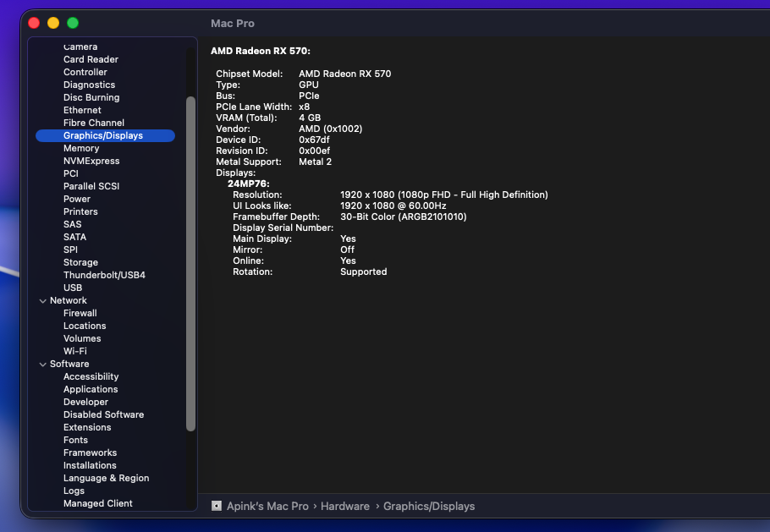Image resolution: width=770 pixels, height=532 pixels.
Task: Click the Metal 2 support value
Action: (316, 162)
